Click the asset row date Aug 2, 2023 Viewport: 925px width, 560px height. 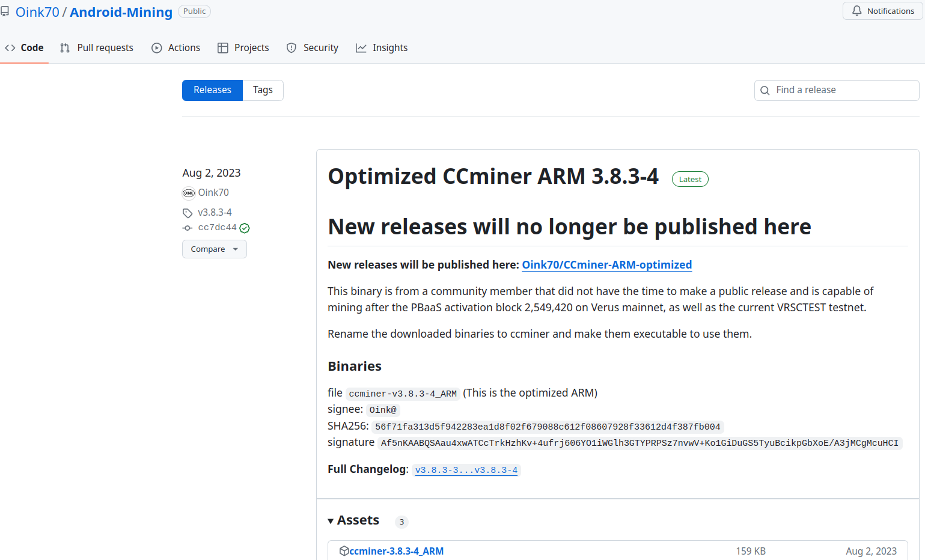tap(871, 551)
